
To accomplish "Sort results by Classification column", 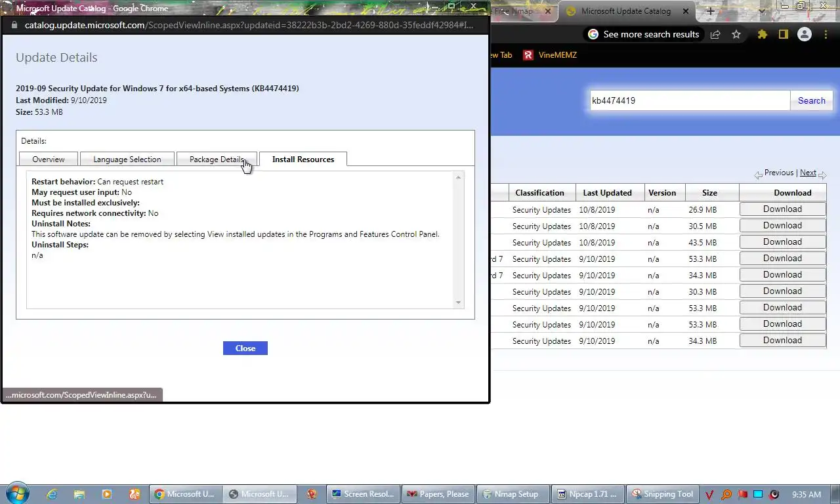I will [x=539, y=192].
